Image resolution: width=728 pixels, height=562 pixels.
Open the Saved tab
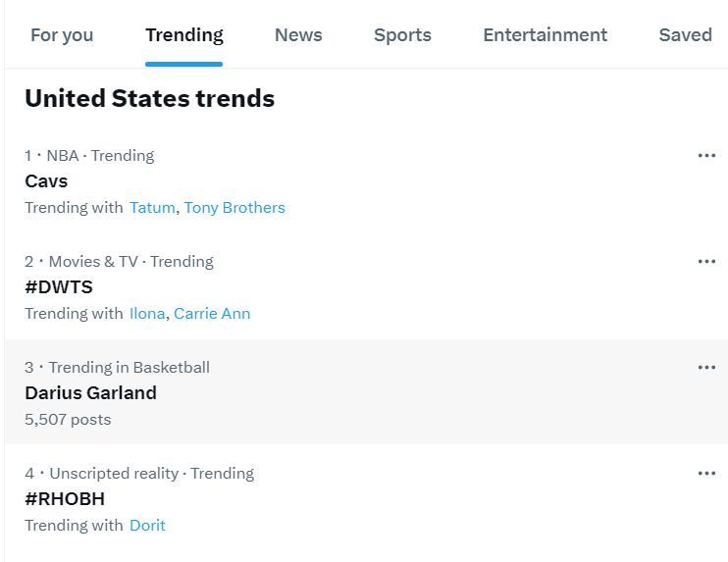(685, 35)
